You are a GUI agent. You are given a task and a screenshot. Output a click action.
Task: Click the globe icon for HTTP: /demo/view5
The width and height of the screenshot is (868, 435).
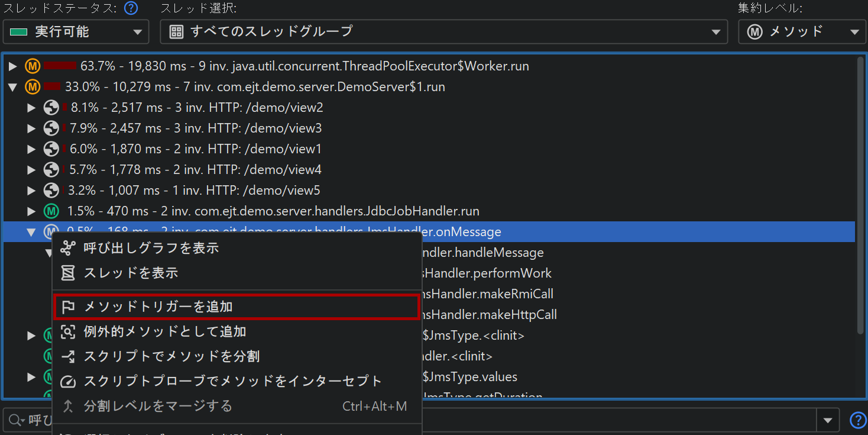point(51,191)
